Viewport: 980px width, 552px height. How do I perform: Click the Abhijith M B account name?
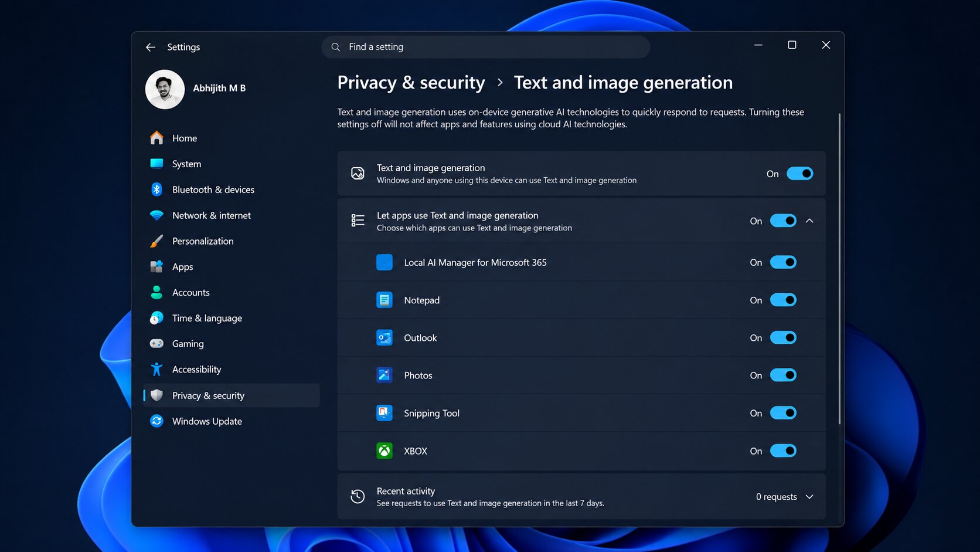(x=219, y=88)
